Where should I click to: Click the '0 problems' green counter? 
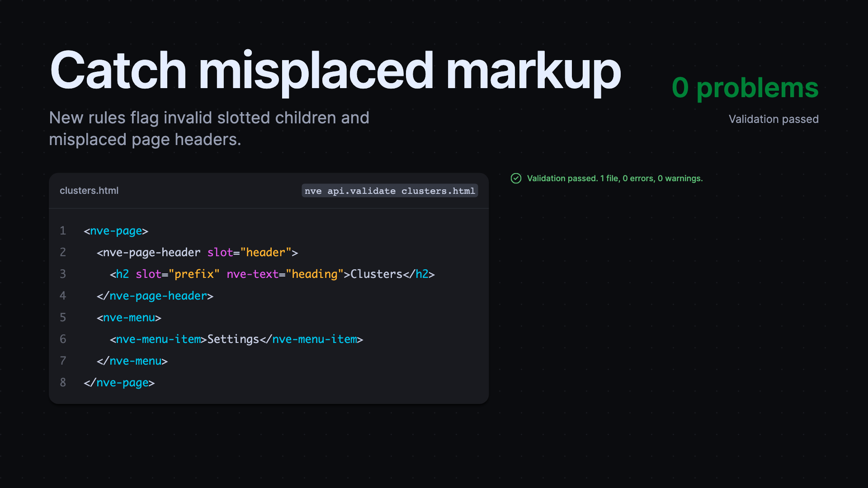(x=745, y=88)
